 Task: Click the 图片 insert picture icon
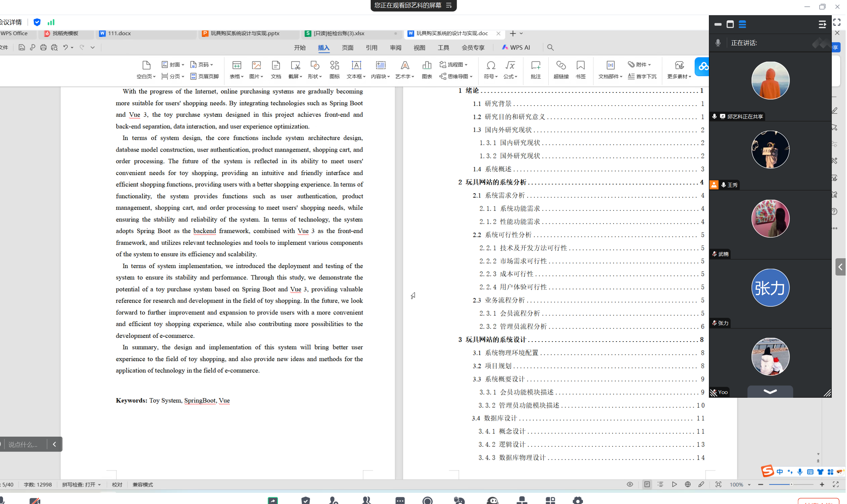point(256,66)
